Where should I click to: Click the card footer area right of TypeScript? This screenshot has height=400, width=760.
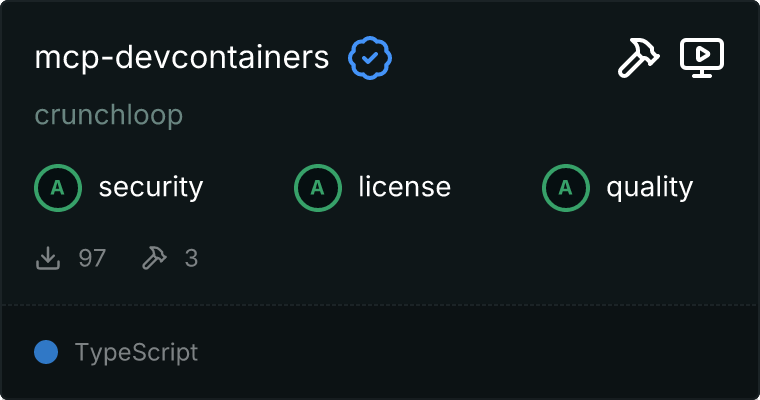pos(475,352)
